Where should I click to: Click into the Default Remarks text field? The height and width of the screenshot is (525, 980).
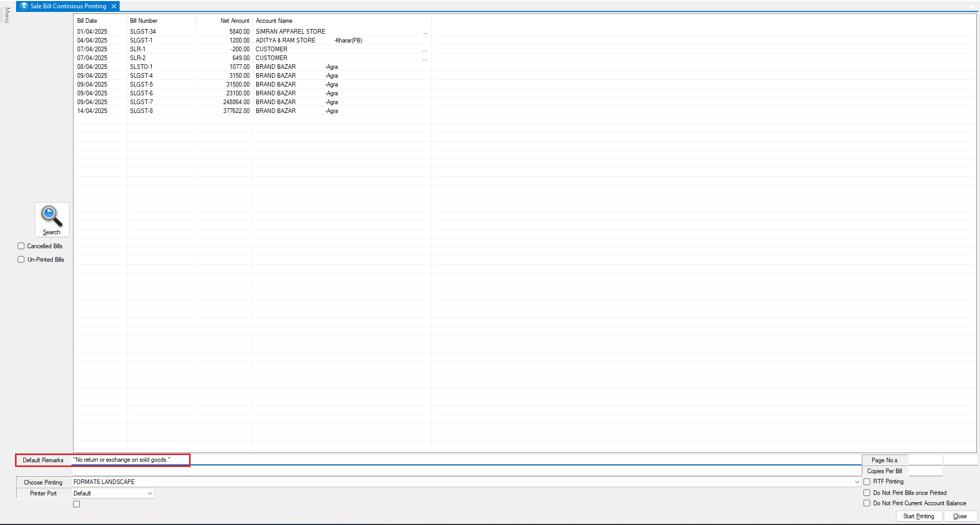[x=466, y=460]
